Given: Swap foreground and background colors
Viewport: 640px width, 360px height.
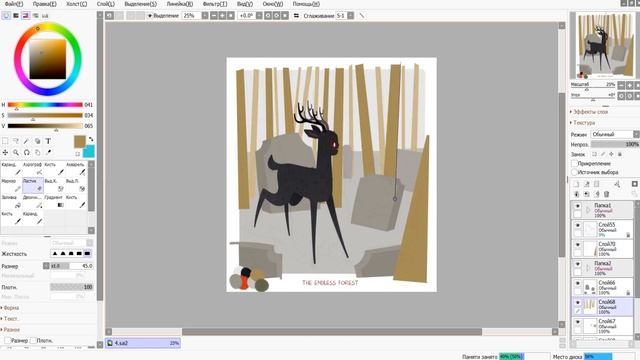Looking at the screenshot, I should (x=91, y=139).
